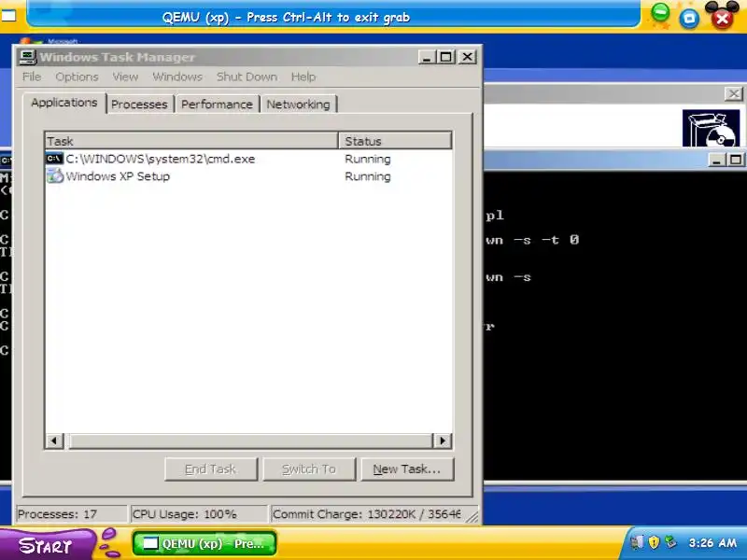Click the cmd window title icon at left edge

[6, 161]
